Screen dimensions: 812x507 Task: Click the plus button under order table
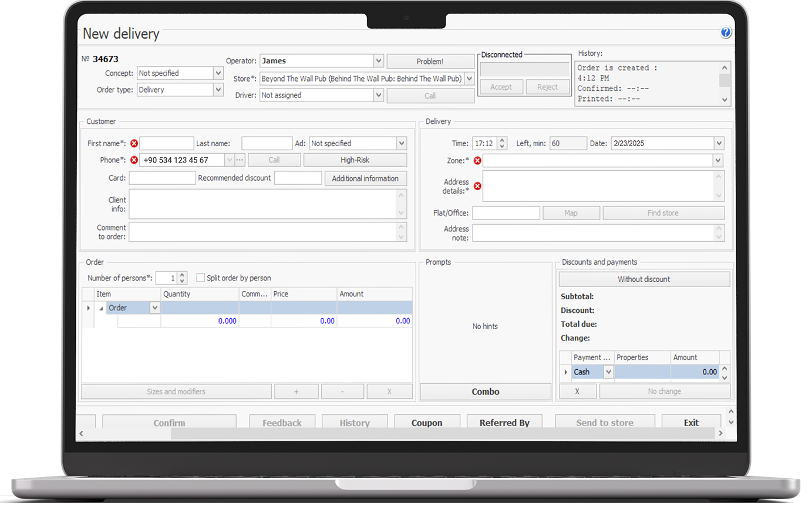[x=297, y=391]
